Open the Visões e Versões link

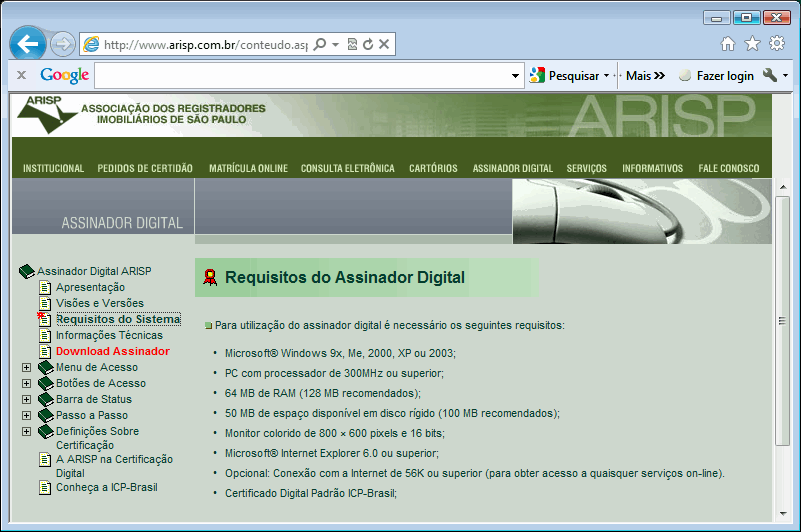click(x=100, y=303)
